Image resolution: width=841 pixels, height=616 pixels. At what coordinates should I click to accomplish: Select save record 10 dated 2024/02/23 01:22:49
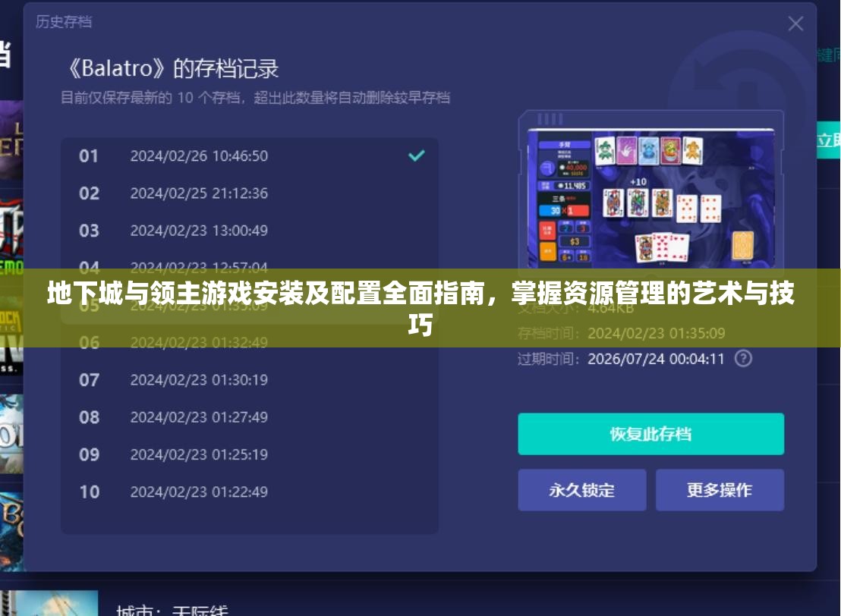pos(250,492)
